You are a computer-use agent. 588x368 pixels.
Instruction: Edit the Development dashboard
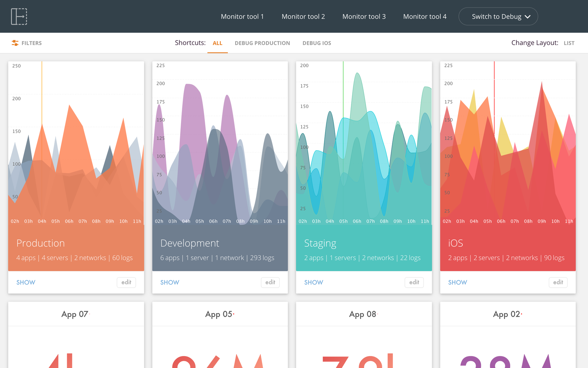[270, 282]
